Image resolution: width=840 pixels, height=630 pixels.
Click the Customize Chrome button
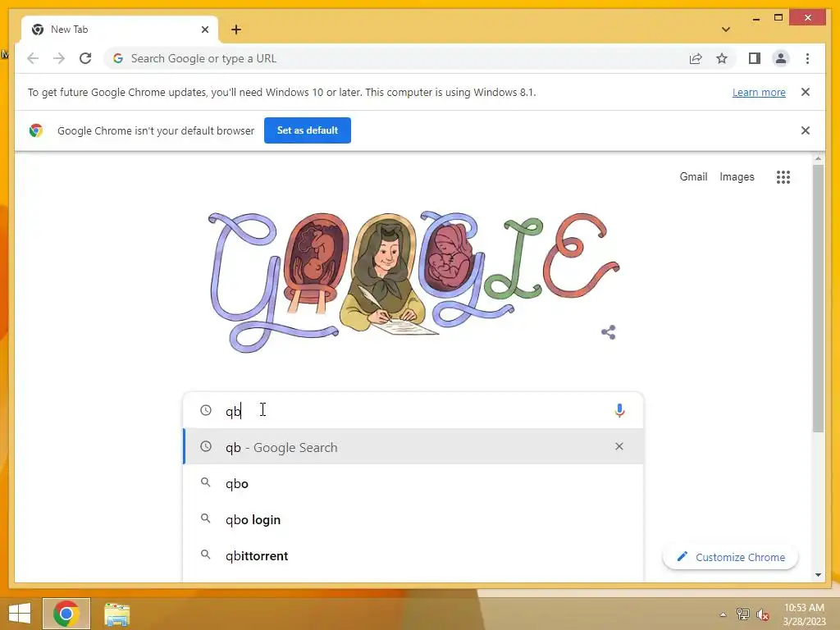coord(730,557)
